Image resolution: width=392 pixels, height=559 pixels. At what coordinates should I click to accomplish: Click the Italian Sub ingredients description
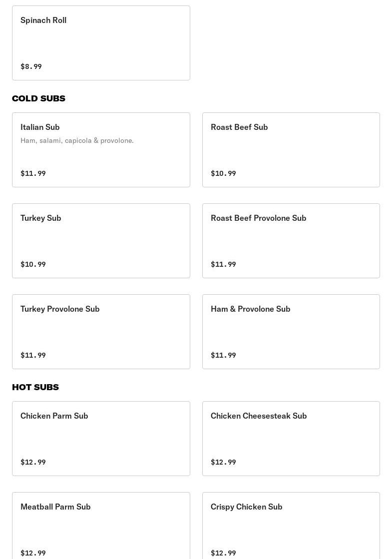click(x=77, y=140)
